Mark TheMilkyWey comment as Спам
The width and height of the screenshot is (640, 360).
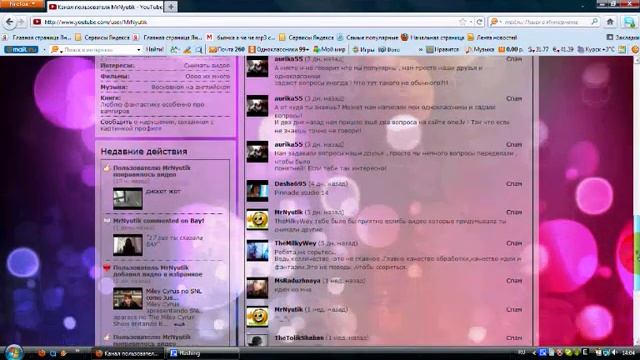pos(514,243)
